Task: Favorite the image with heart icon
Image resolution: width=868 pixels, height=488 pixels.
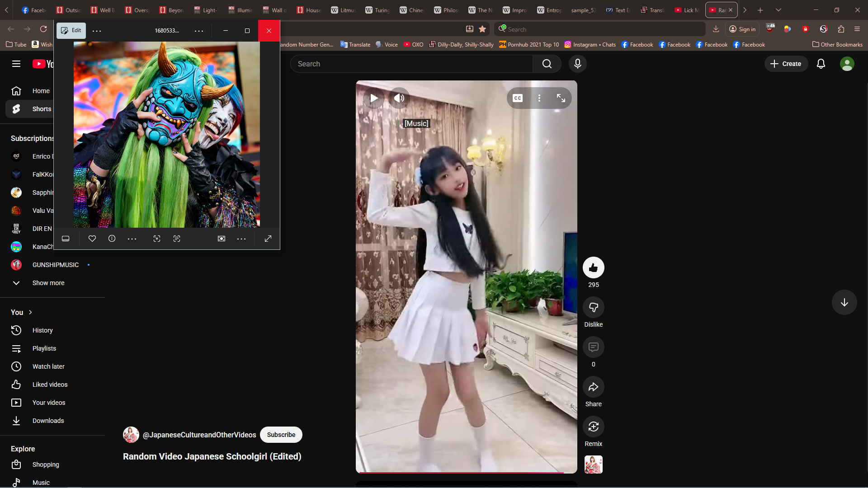Action: coord(92,239)
